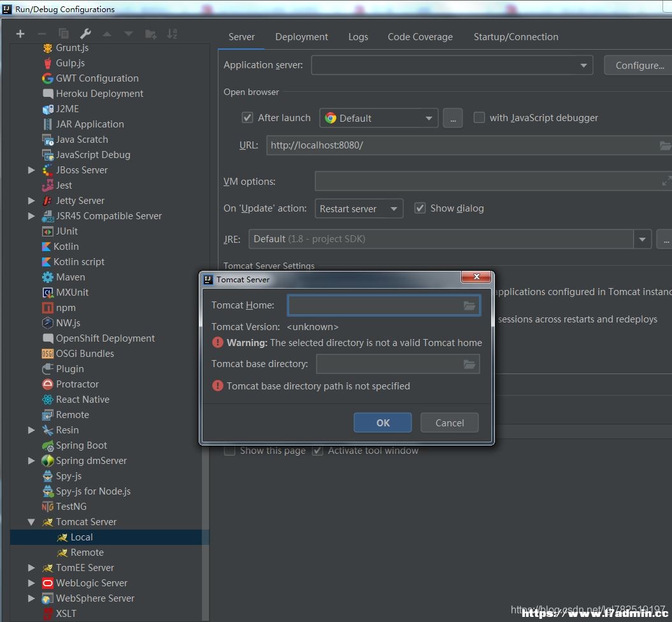Click the Heroku Deployment icon
672x622 pixels.
tap(48, 94)
